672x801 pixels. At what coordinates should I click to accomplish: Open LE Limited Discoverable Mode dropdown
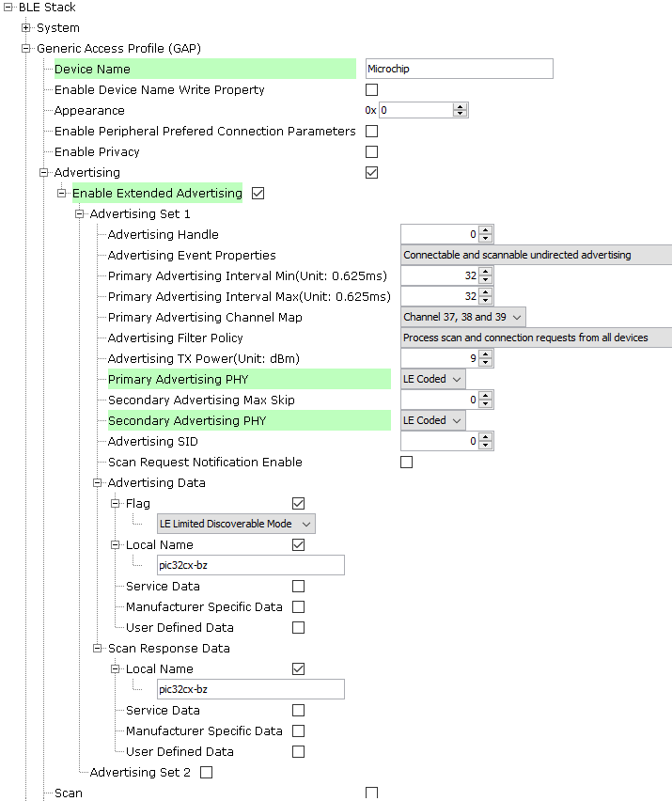[236, 524]
